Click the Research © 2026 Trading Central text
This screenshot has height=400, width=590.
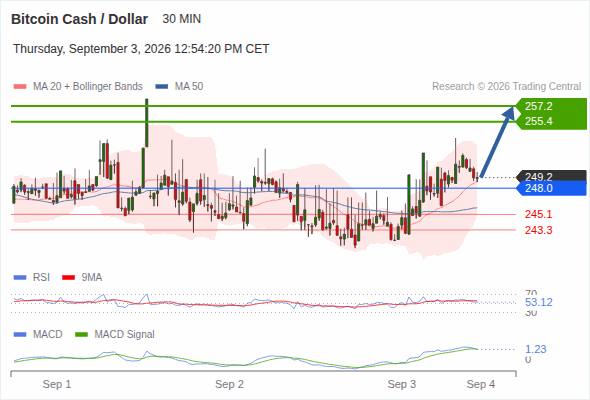pyautogui.click(x=506, y=87)
